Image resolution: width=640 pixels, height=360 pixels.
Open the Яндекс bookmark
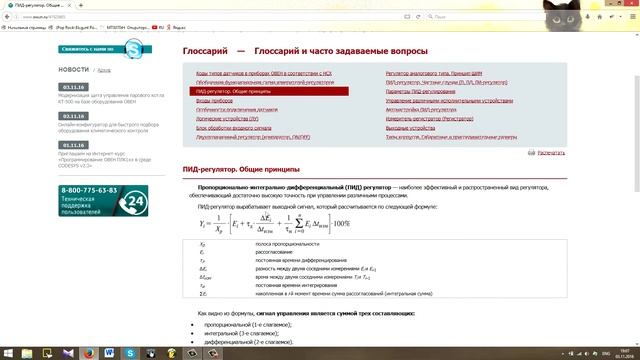(176, 27)
